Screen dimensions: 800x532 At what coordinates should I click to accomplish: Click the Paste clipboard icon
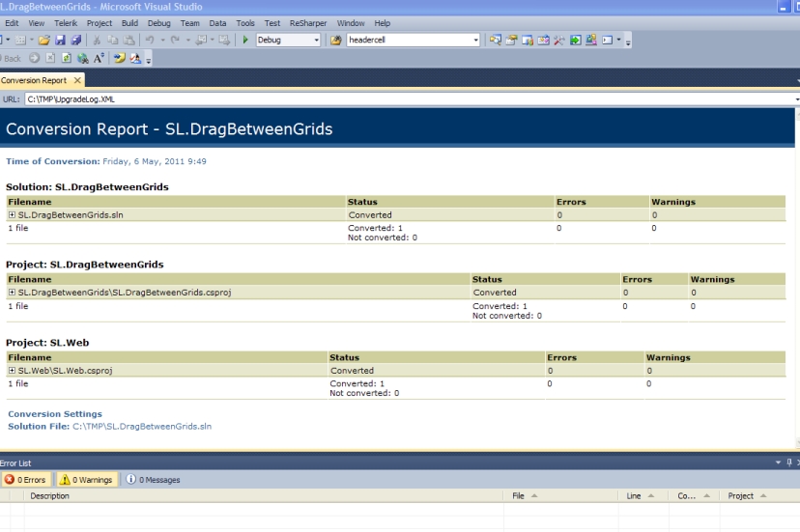point(129,40)
